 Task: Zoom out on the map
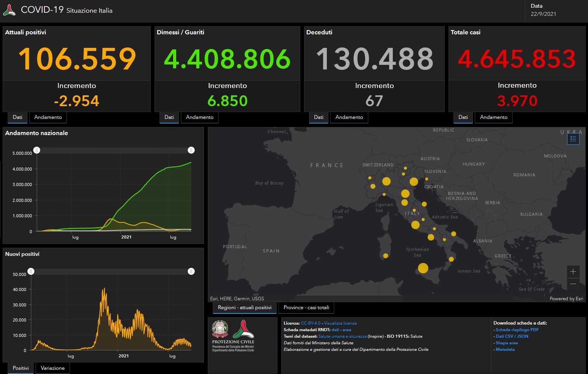coord(573,284)
